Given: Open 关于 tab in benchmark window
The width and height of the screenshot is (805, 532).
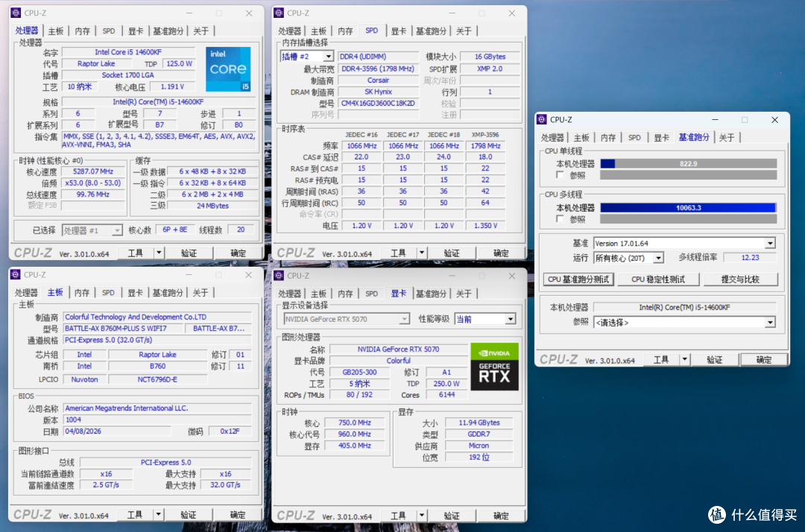Looking at the screenshot, I should (x=727, y=138).
